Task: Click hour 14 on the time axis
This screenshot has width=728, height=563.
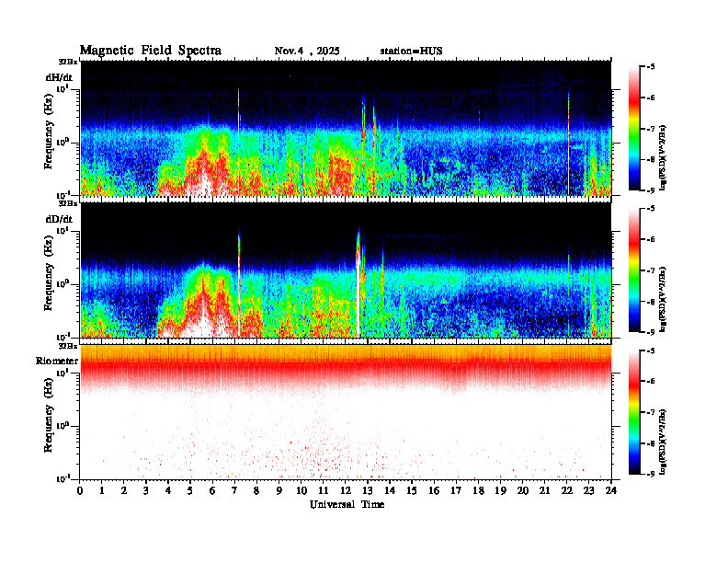Action: click(390, 491)
